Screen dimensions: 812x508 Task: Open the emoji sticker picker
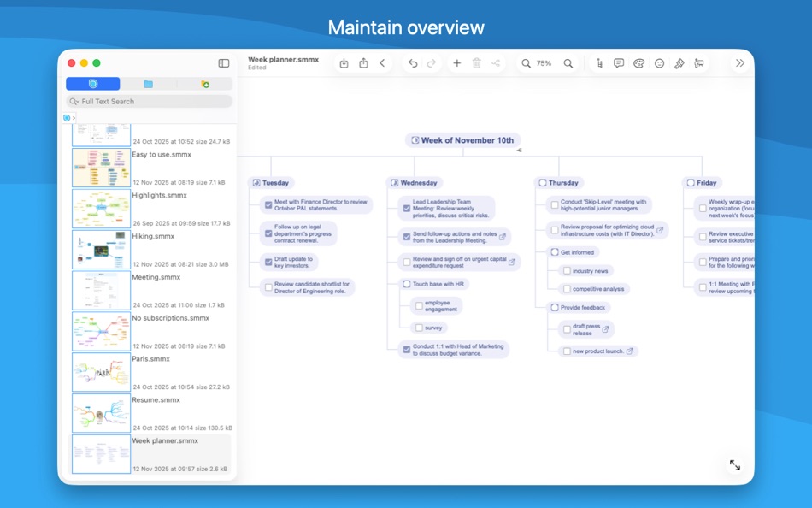pyautogui.click(x=659, y=62)
